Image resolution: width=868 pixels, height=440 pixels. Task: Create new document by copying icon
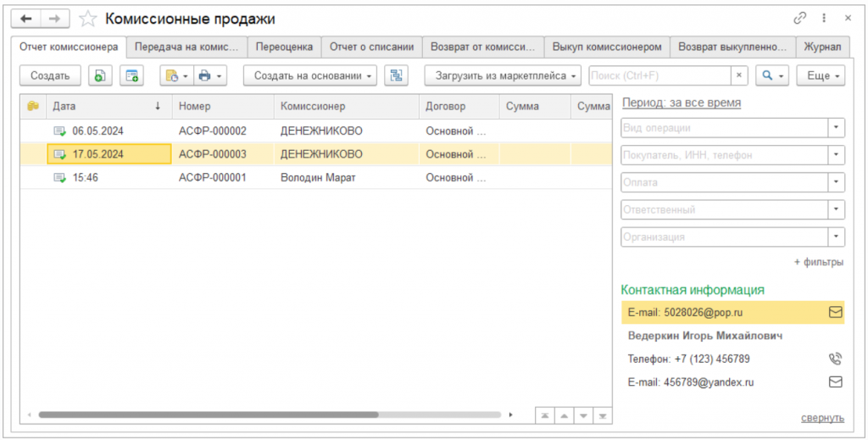point(100,75)
